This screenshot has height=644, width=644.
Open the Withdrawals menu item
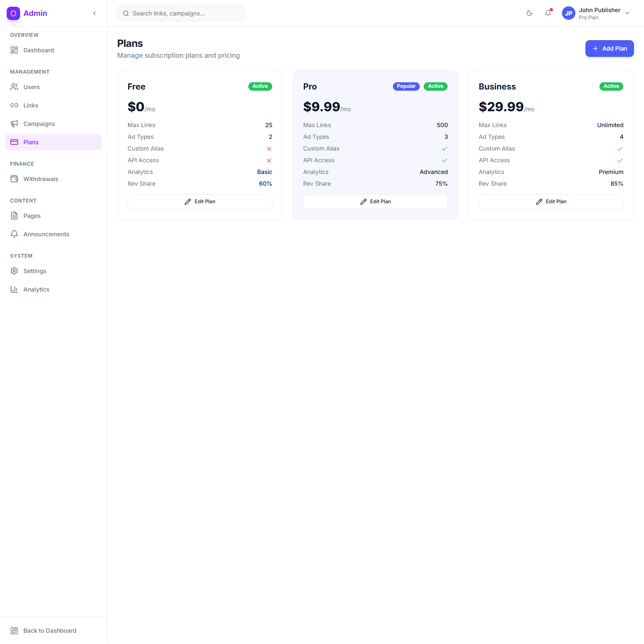tap(53, 179)
